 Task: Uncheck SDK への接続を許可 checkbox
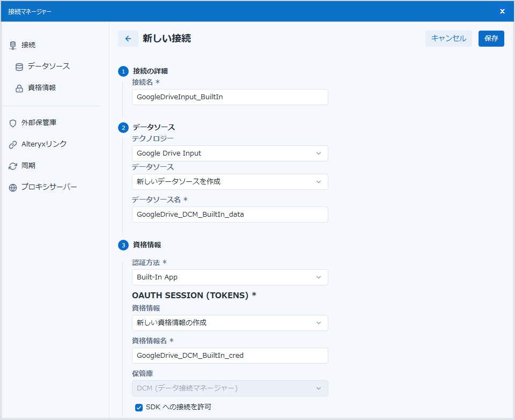click(139, 407)
